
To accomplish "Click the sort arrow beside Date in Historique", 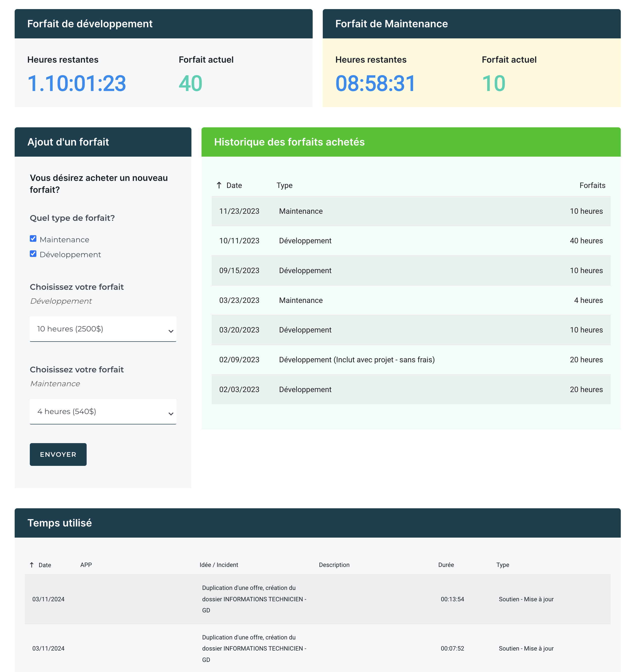I will tap(219, 185).
